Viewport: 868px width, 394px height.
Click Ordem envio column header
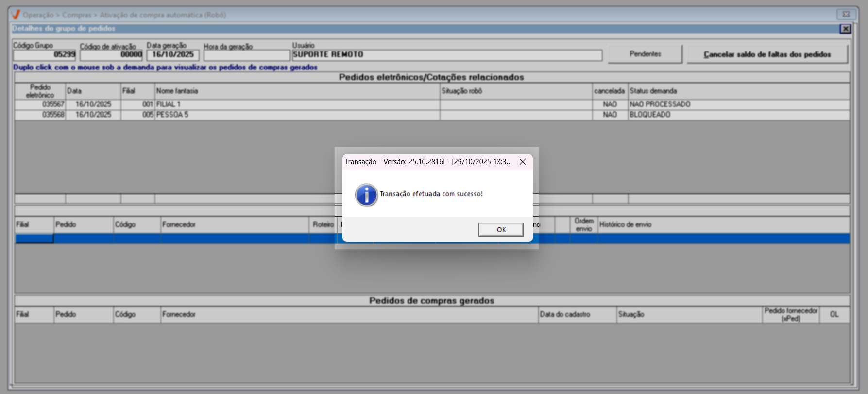pyautogui.click(x=584, y=224)
